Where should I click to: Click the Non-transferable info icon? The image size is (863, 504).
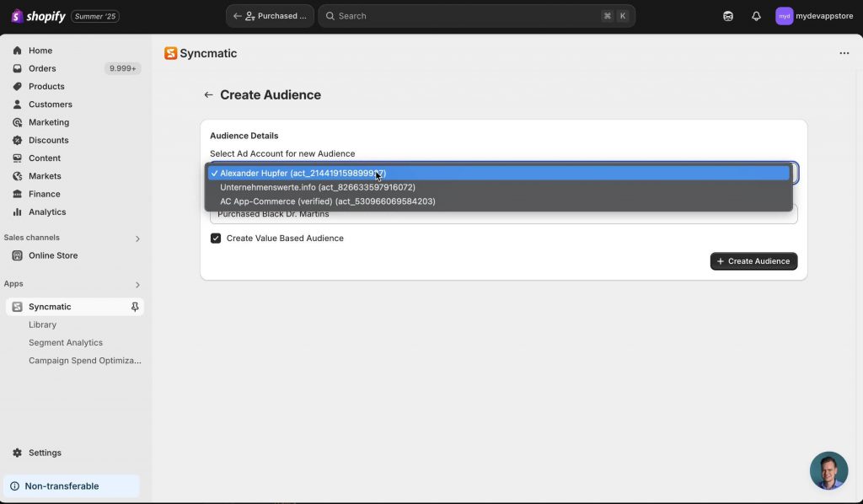click(15, 486)
